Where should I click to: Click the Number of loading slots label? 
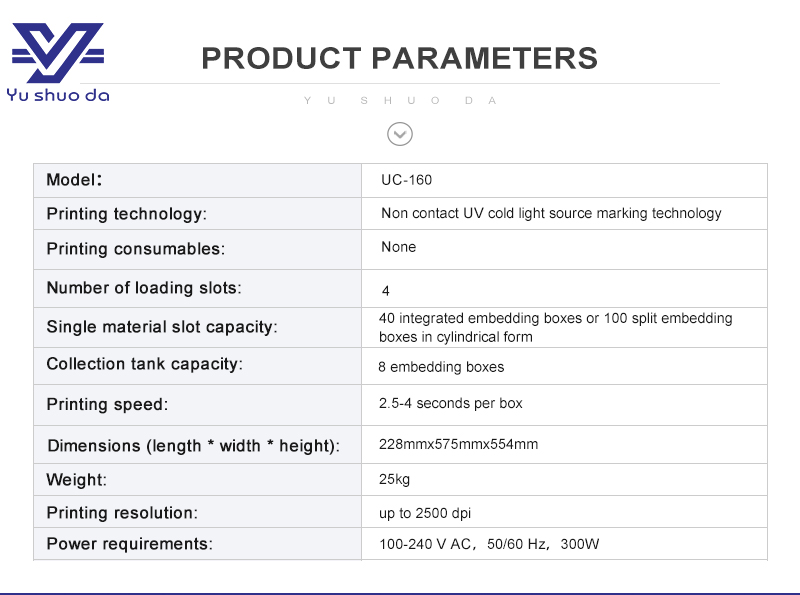click(144, 288)
